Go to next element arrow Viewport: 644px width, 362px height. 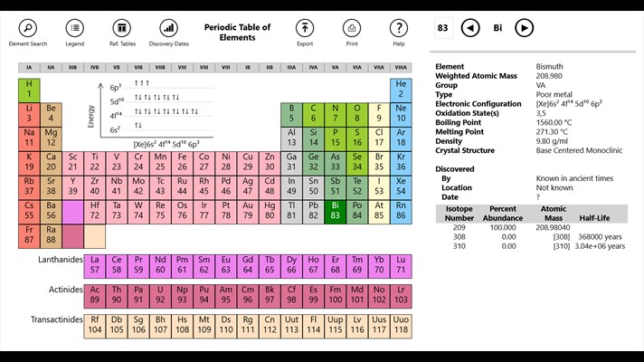pyautogui.click(x=524, y=28)
